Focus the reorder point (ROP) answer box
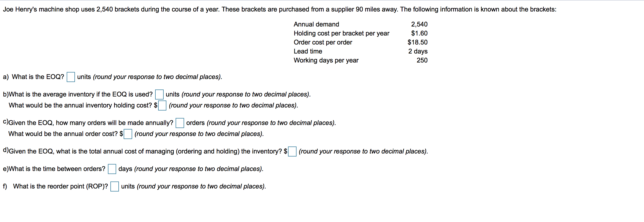644x222 pixels. (114, 186)
